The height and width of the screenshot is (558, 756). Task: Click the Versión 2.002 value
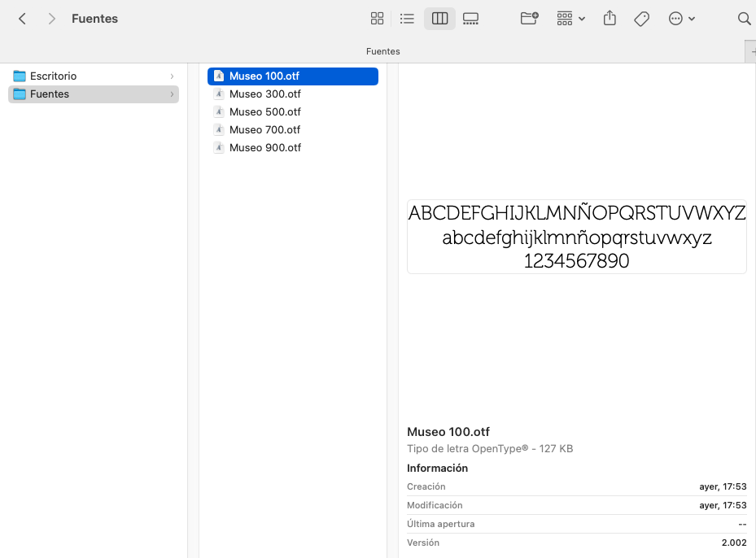pyautogui.click(x=734, y=543)
